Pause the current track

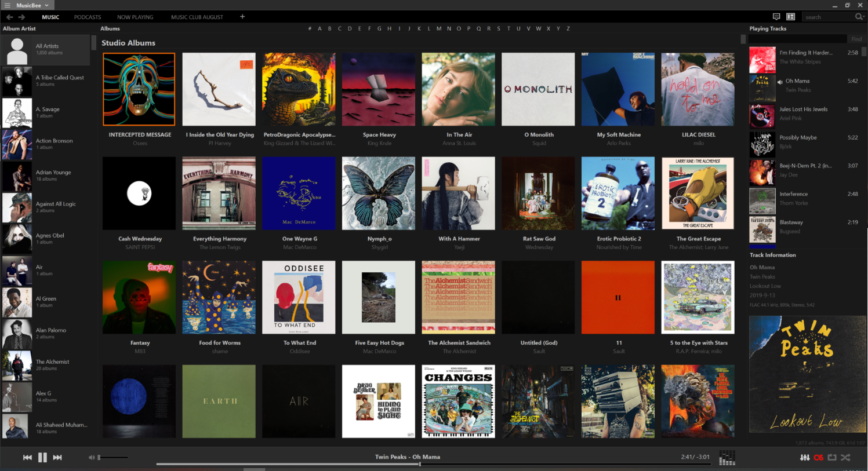[42, 458]
